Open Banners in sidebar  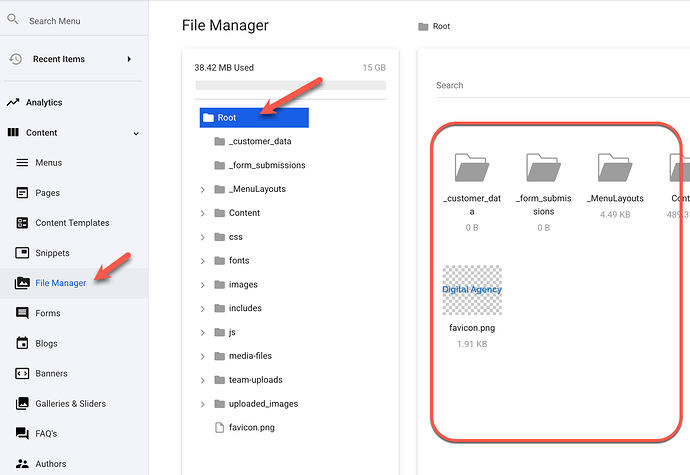tap(51, 373)
